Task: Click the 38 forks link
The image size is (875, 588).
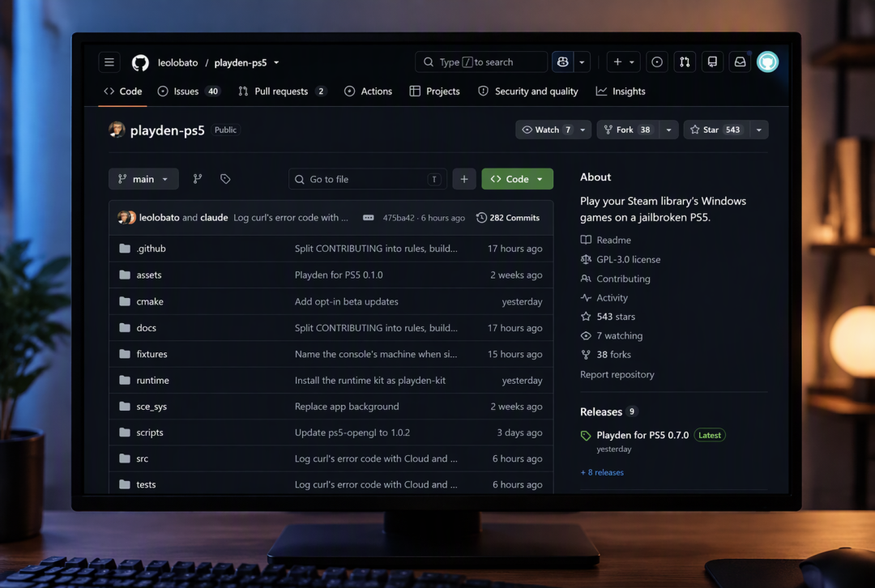Action: [x=613, y=354]
